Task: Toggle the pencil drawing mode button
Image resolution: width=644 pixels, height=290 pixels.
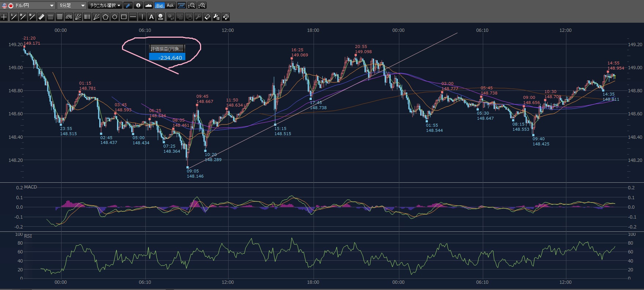Action: coord(128,5)
